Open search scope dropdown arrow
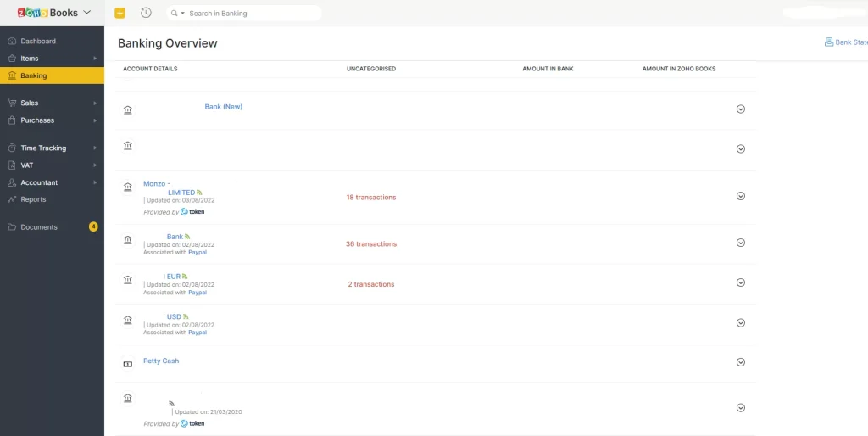The height and width of the screenshot is (436, 868). (183, 14)
